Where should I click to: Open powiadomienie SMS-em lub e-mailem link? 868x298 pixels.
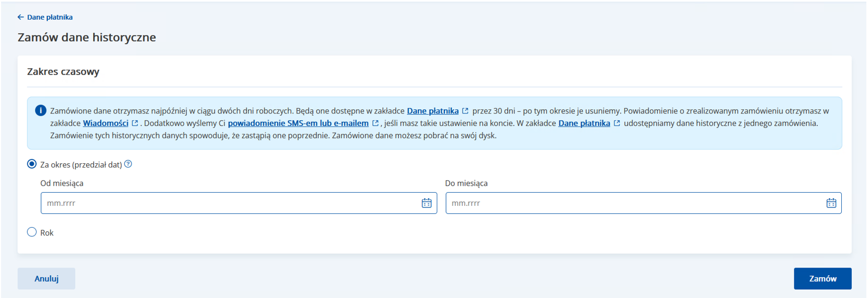point(298,123)
